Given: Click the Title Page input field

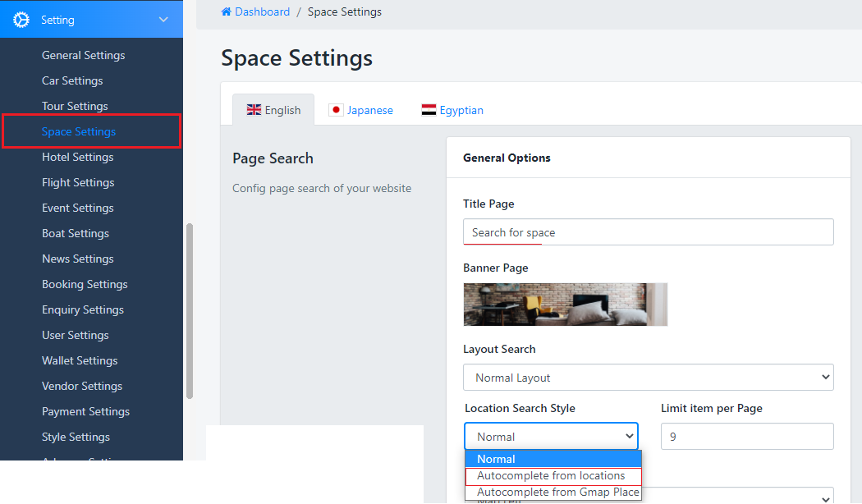Looking at the screenshot, I should [648, 232].
